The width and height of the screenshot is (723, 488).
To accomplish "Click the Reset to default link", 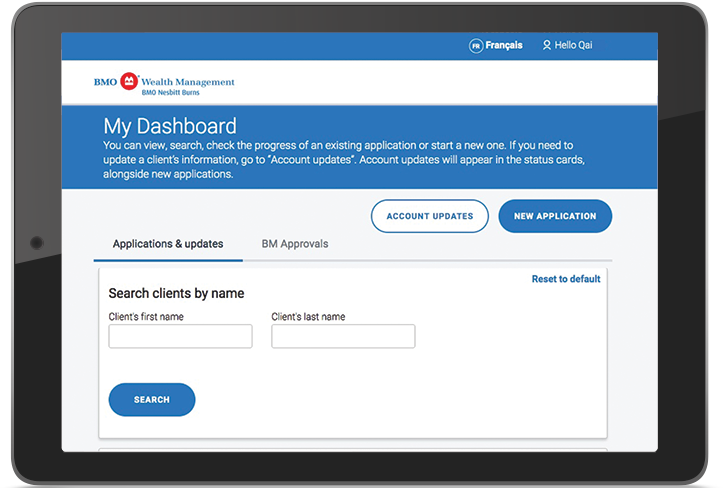I will 566,279.
